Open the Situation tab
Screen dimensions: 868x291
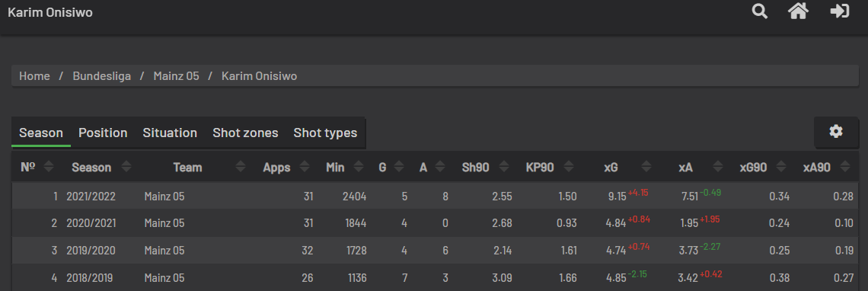170,133
